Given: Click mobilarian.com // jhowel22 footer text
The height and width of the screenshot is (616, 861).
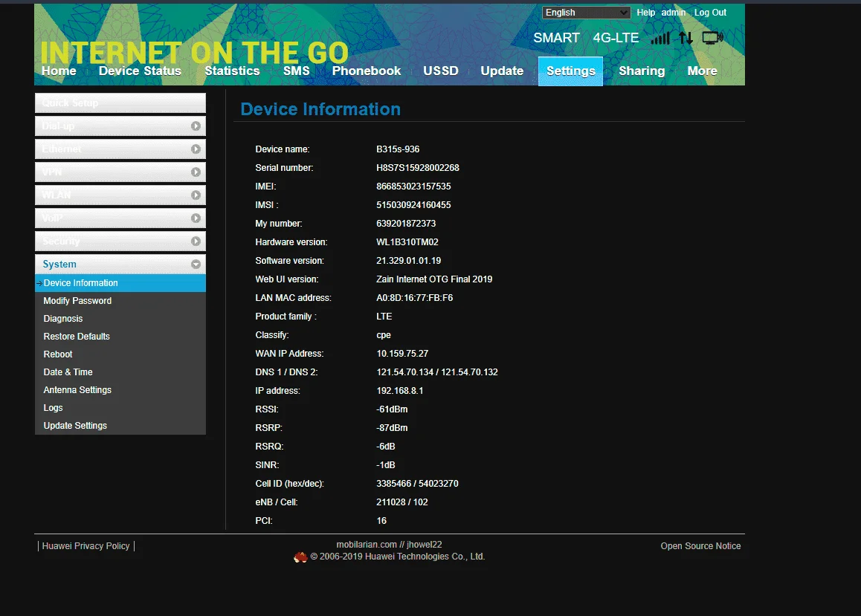Looking at the screenshot, I should pyautogui.click(x=390, y=545).
